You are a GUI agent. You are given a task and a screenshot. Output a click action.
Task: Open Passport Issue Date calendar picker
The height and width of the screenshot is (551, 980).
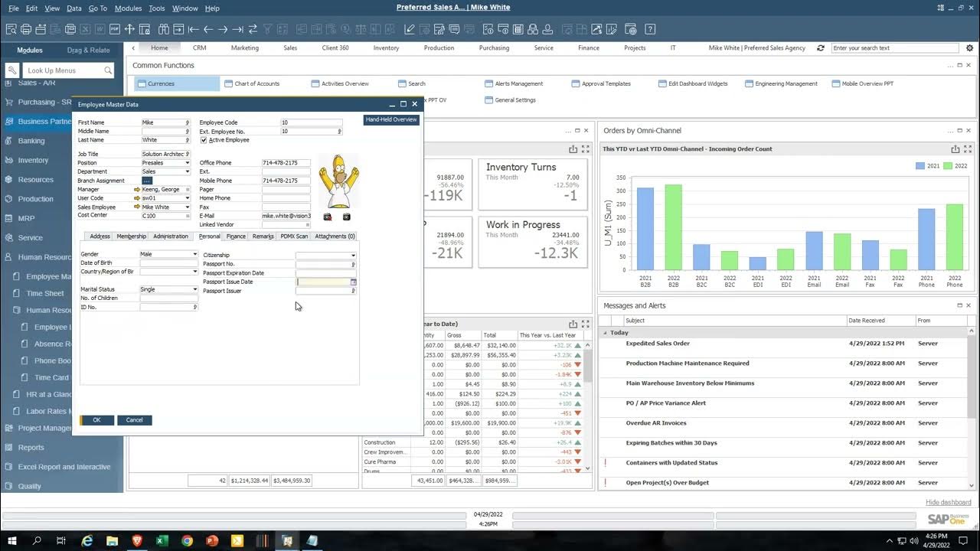(353, 282)
